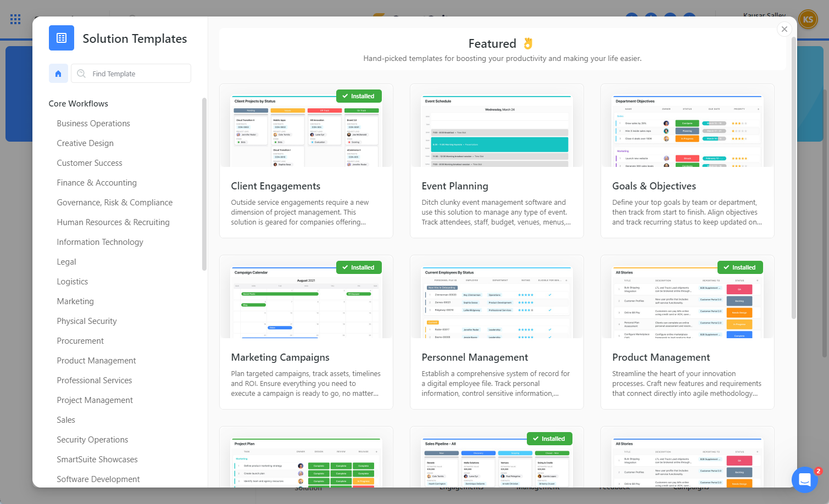
Task: Select Business Operations category
Action: [93, 124]
